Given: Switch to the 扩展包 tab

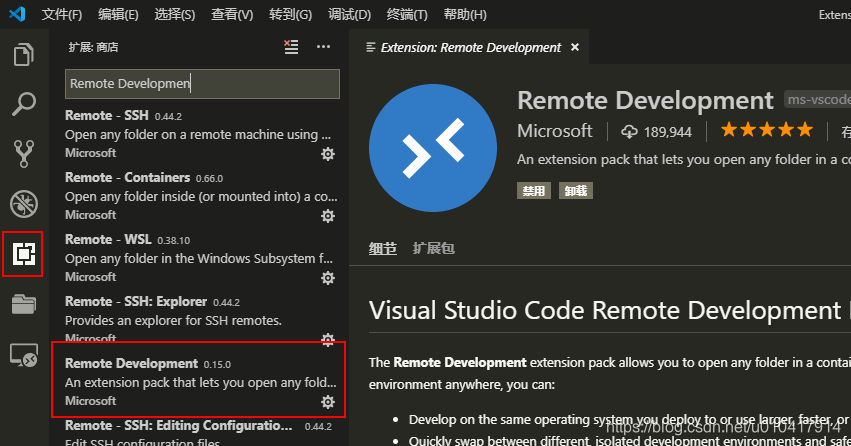Looking at the screenshot, I should 434,249.
